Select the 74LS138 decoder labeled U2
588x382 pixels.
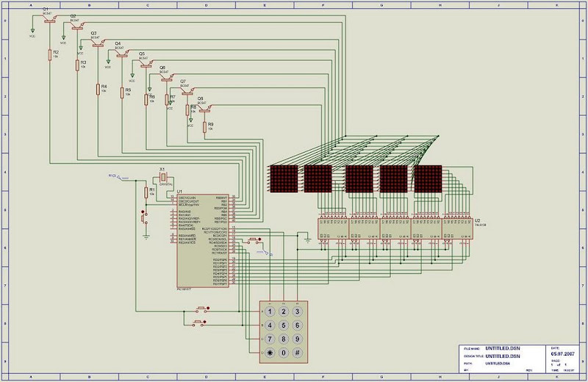[457, 228]
